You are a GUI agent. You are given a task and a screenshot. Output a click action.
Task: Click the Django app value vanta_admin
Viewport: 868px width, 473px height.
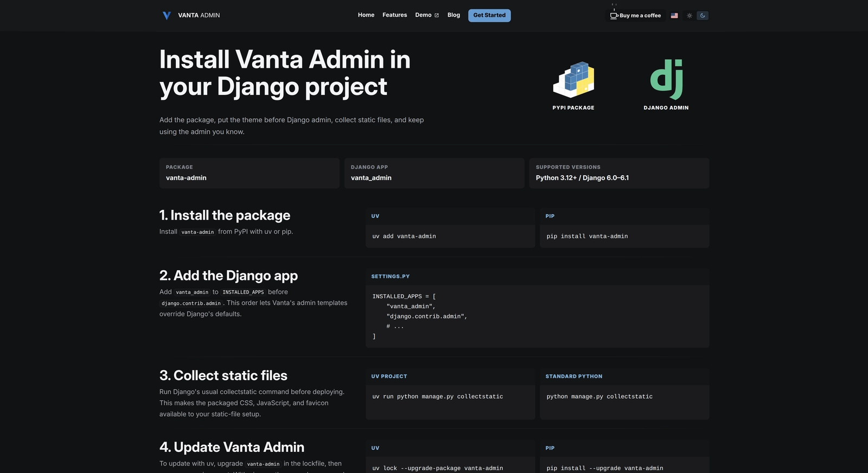(x=371, y=178)
